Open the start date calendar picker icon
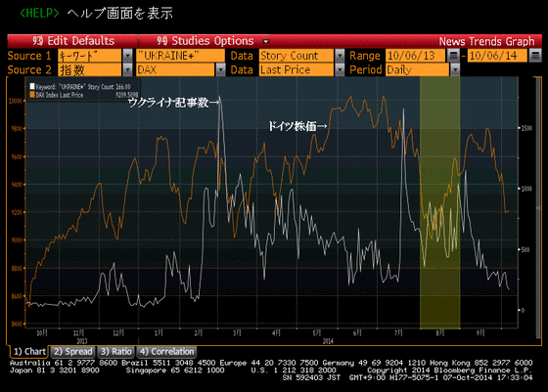This screenshot has width=548, height=392. (x=453, y=56)
